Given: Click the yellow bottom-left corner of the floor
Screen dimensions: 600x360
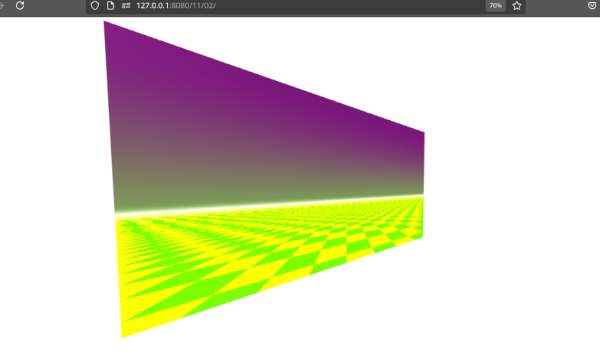Looking at the screenshot, I should click(124, 332).
